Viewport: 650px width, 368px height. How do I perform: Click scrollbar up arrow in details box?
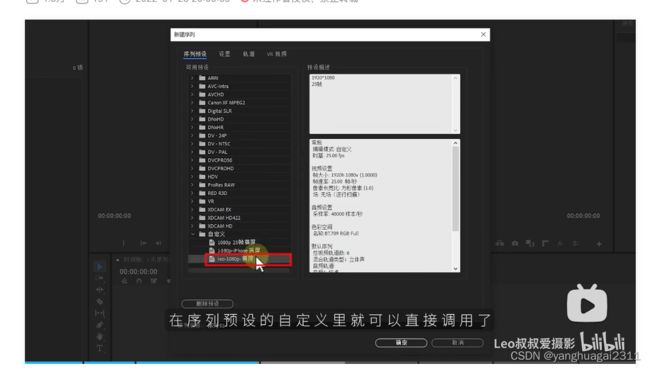[x=456, y=143]
